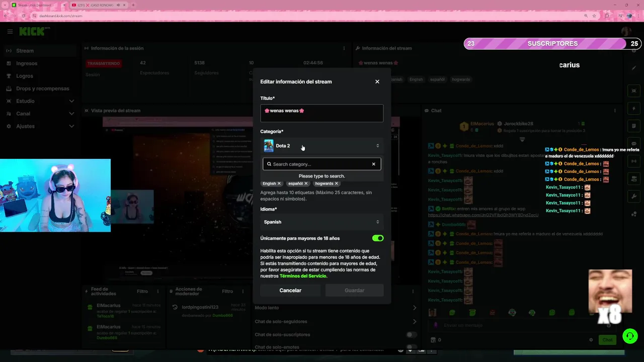Remove the español tag
The height and width of the screenshot is (362, 644).
306,184
